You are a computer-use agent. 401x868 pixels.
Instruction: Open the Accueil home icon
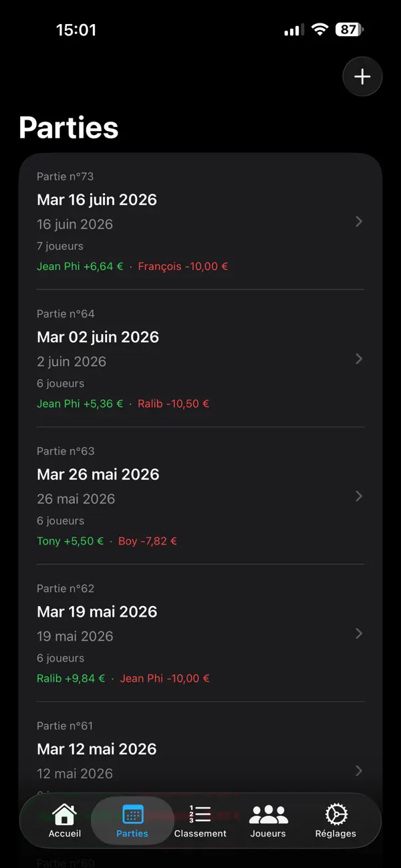pos(64,814)
